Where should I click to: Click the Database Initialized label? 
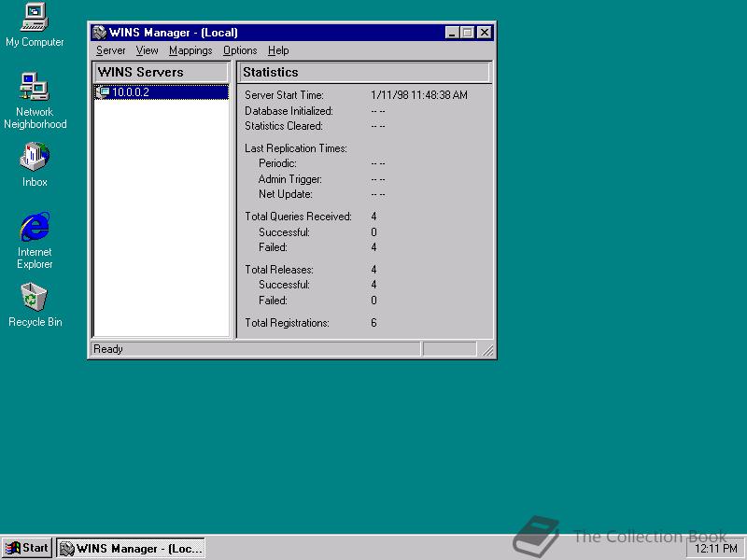coord(289,111)
